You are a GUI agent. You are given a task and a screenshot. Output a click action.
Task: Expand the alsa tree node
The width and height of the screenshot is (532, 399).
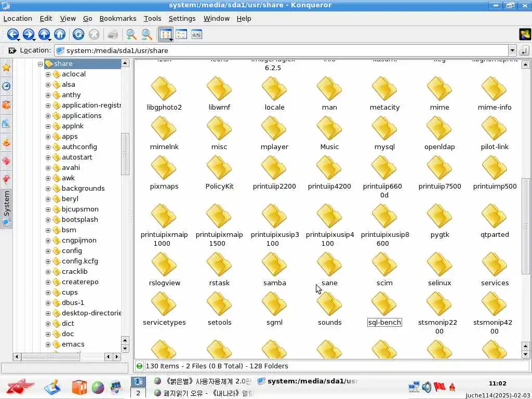48,85
